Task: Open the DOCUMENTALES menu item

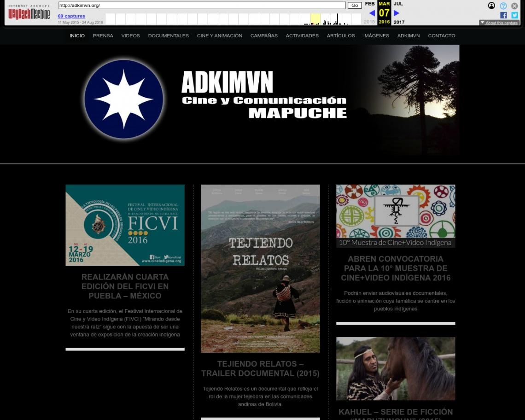Action: pyautogui.click(x=169, y=35)
